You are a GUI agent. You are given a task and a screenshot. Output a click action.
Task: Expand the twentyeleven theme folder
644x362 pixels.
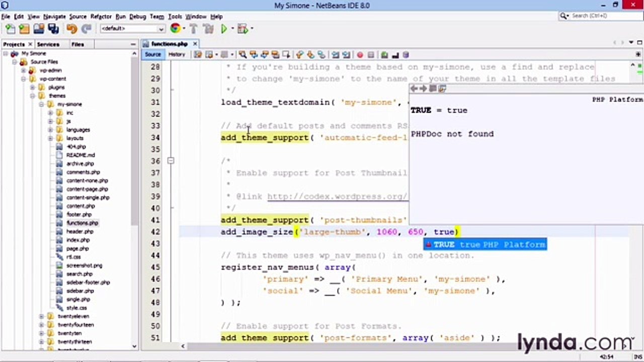pyautogui.click(x=41, y=316)
